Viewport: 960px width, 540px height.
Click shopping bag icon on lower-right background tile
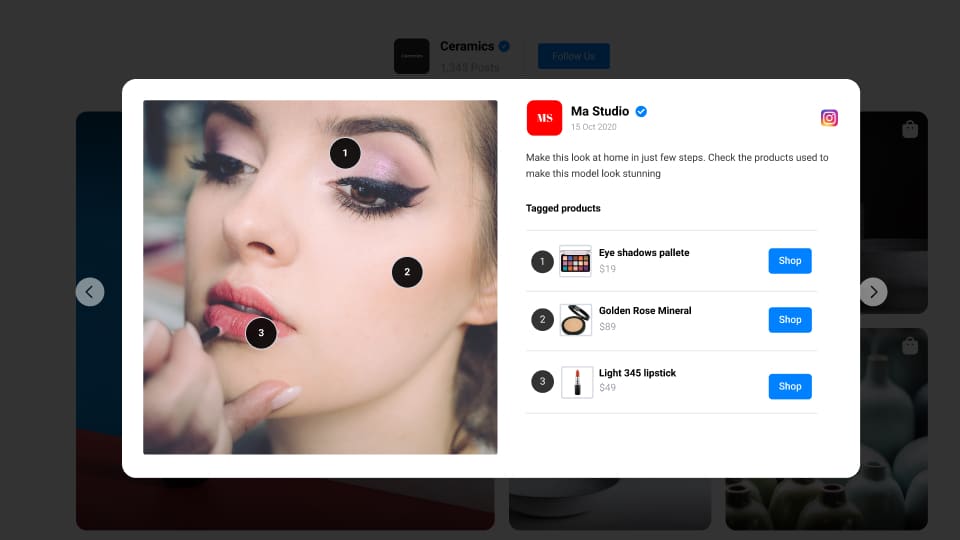910,346
